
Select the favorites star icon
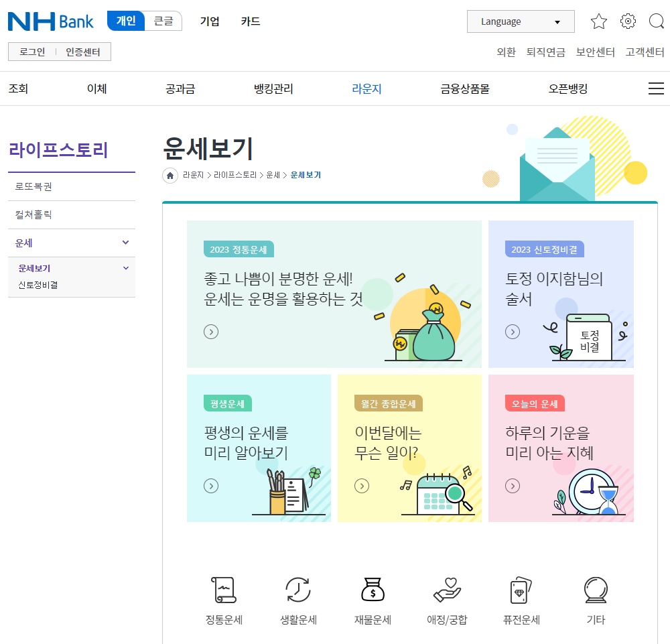click(599, 21)
